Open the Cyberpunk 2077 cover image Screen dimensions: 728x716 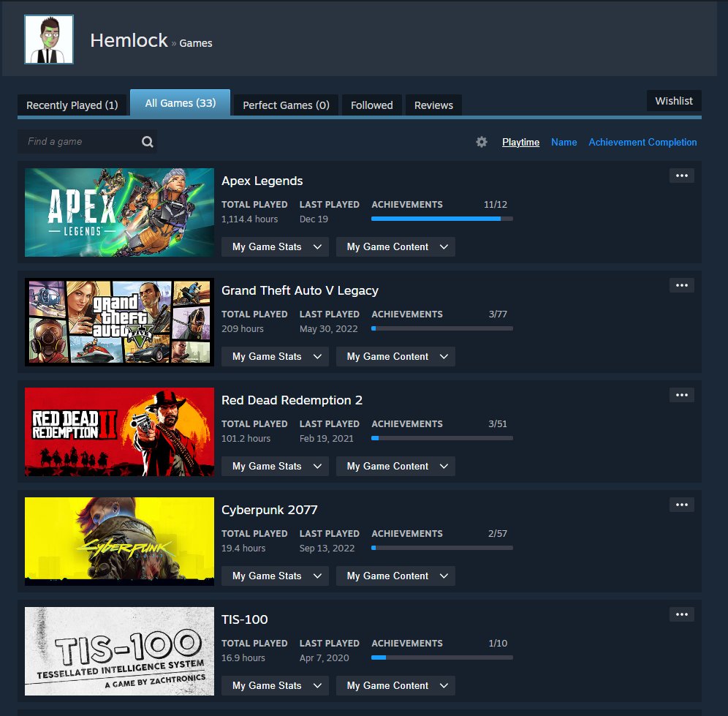click(119, 541)
